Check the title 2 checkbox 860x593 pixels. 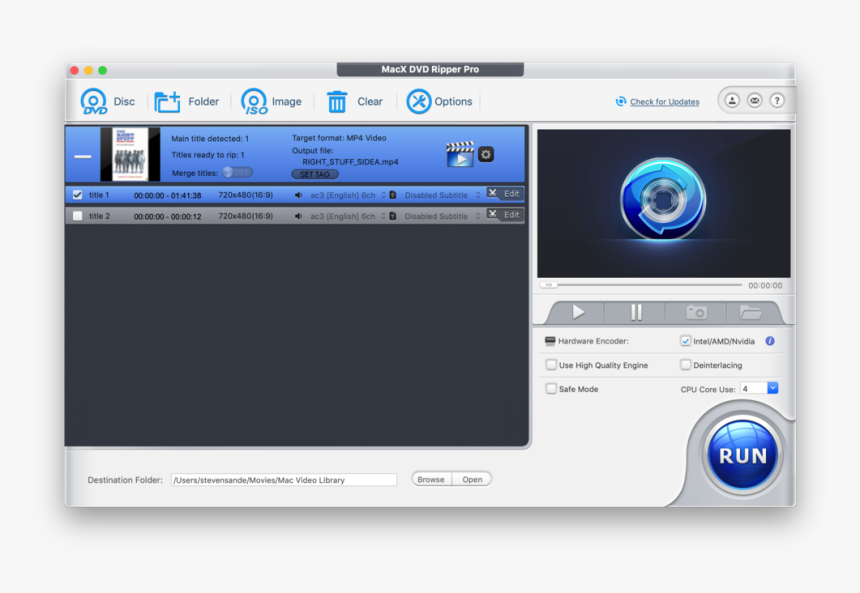[77, 216]
